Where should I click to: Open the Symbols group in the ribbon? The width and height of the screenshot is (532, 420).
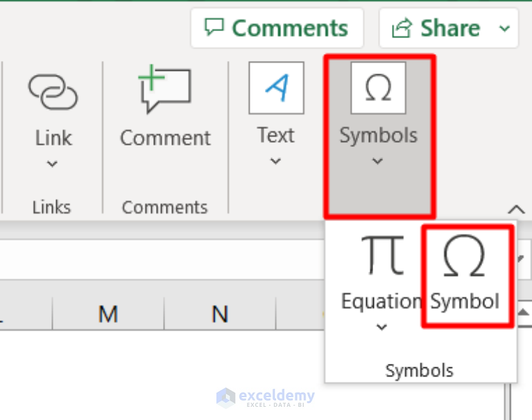point(379,136)
